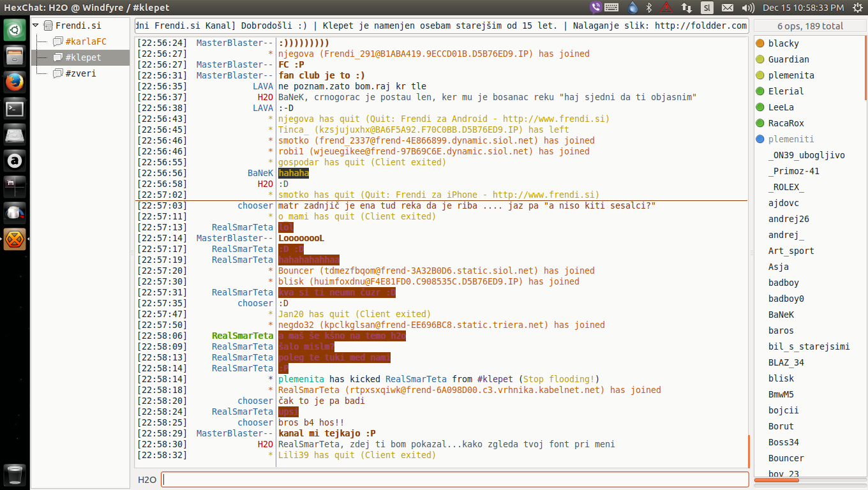
Task: Click the blue water drop tray icon
Action: pos(632,8)
